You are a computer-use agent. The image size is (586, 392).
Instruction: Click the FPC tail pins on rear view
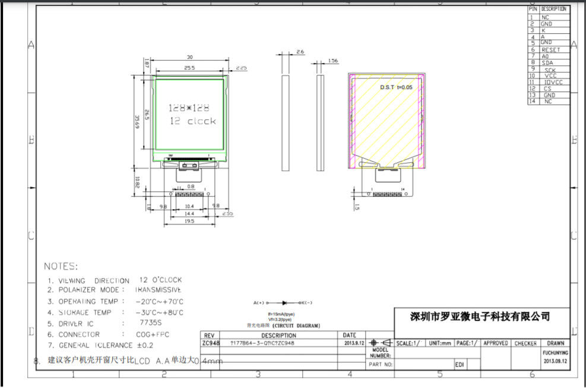coord(387,194)
